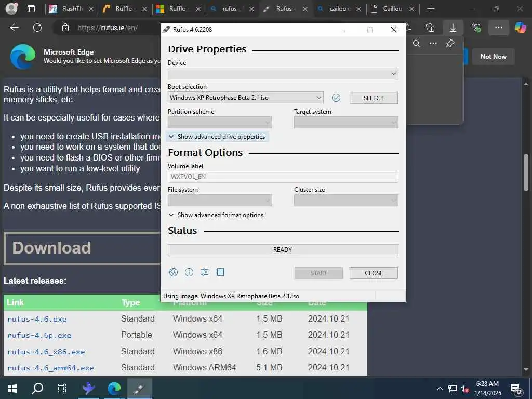Open Edge Collections icon
The image size is (532, 399).
coord(430,28)
